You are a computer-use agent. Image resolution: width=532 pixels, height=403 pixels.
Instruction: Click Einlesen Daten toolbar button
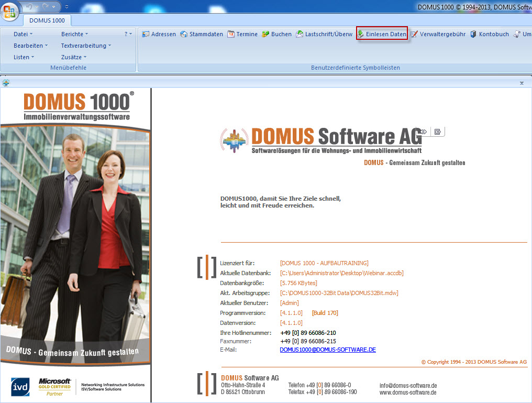[382, 34]
